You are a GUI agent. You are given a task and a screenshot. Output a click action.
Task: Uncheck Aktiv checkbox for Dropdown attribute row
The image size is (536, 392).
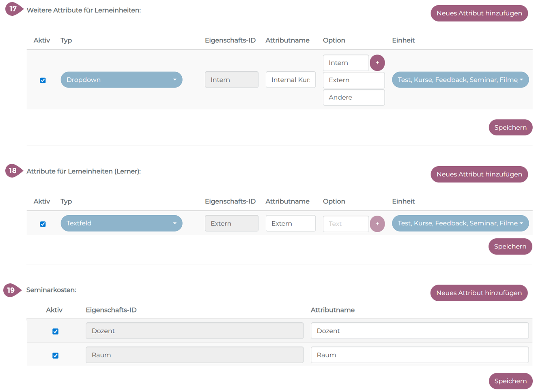43,80
